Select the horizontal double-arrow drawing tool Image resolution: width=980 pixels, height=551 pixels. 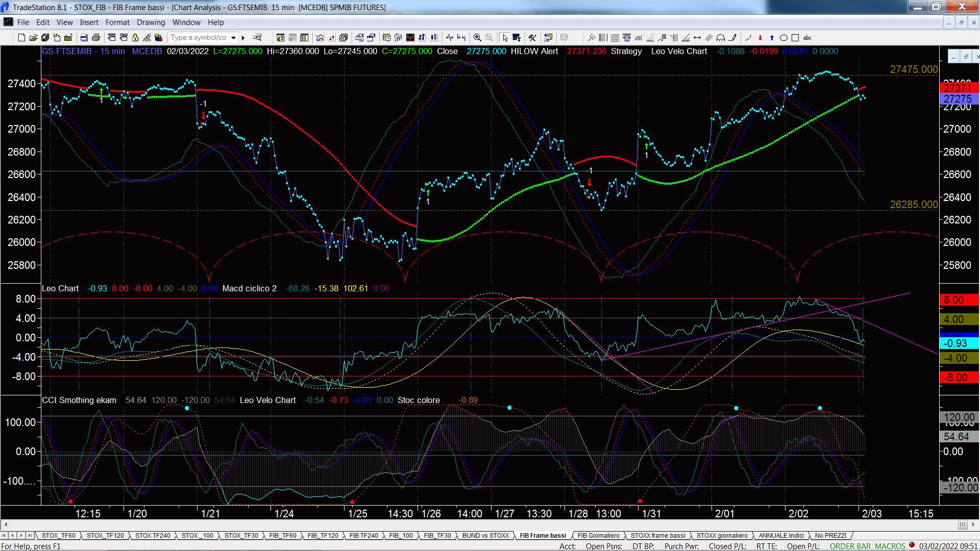(697, 37)
